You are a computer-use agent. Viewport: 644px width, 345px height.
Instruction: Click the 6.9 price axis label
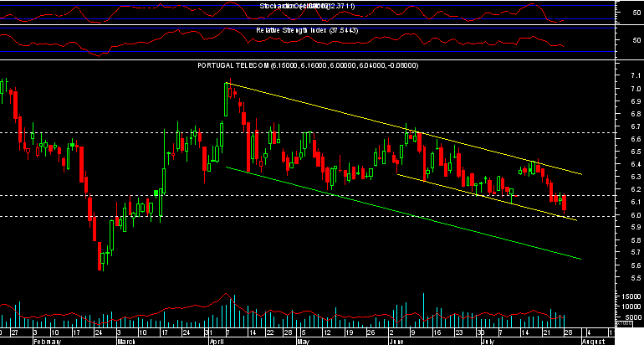[x=635, y=101]
